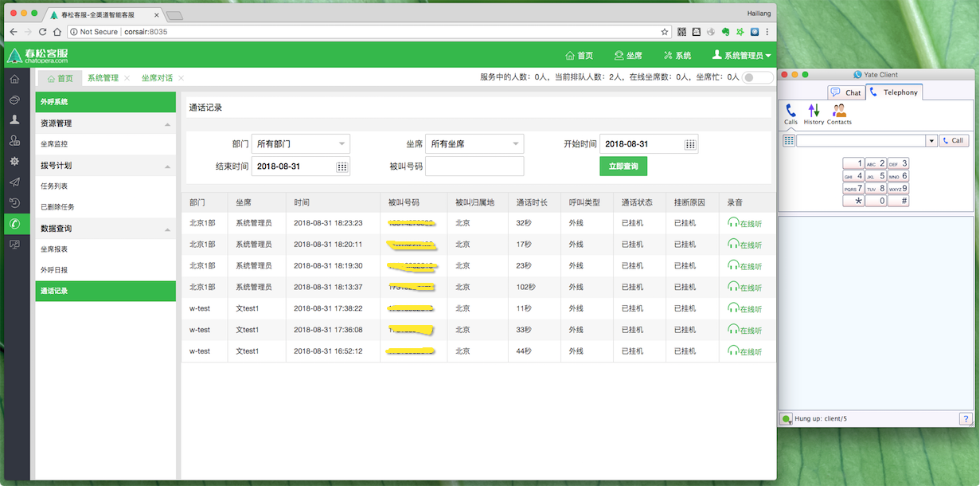
Task: Go to 首页 in green header
Action: coord(580,56)
